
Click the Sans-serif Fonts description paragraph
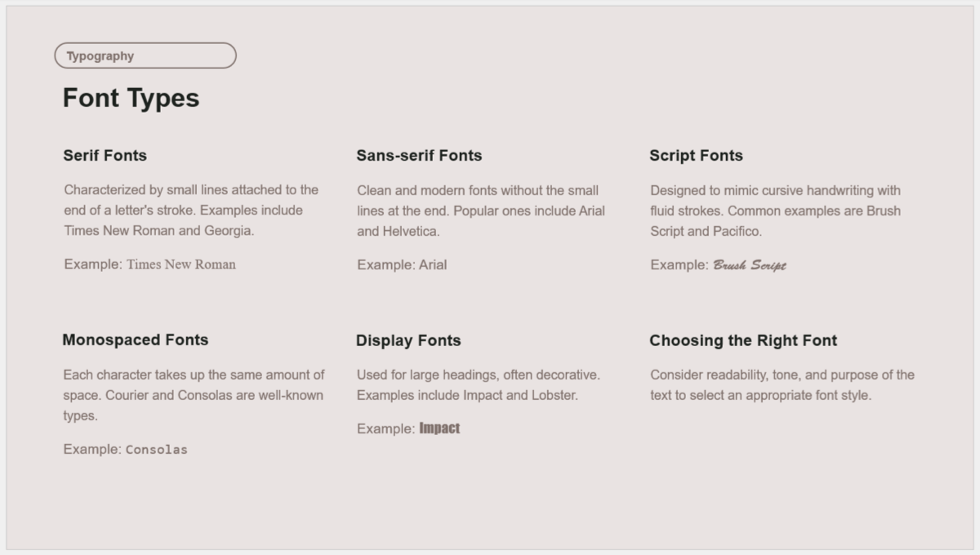click(x=482, y=211)
